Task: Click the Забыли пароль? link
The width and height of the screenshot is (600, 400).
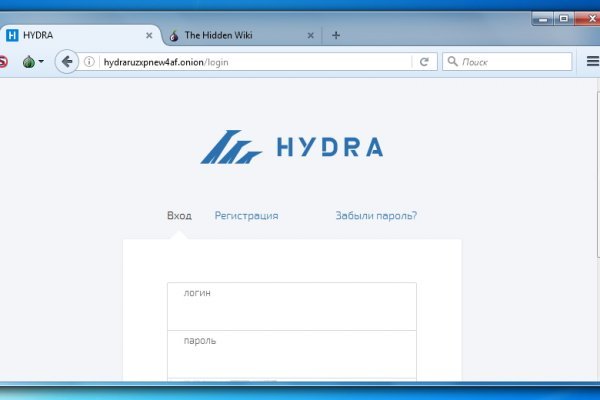Action: coord(376,215)
